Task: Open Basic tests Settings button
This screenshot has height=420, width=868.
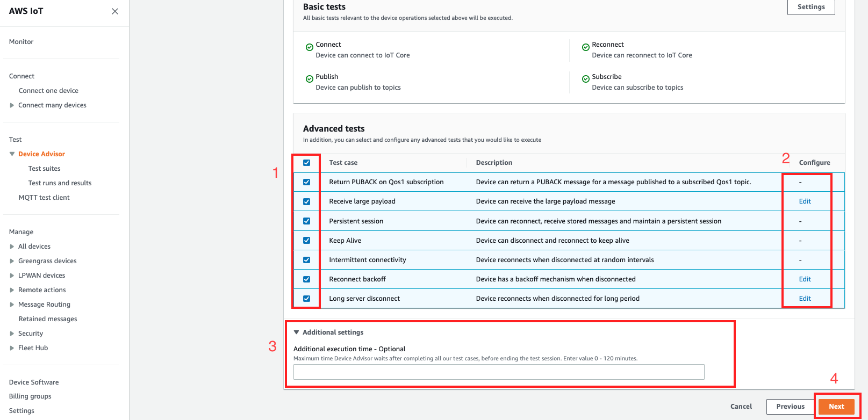Action: 810,7
